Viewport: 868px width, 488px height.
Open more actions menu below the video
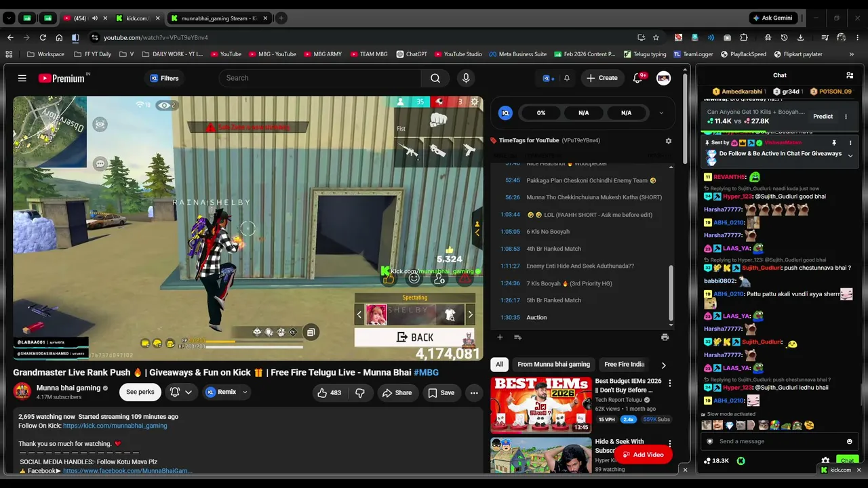coord(474,392)
